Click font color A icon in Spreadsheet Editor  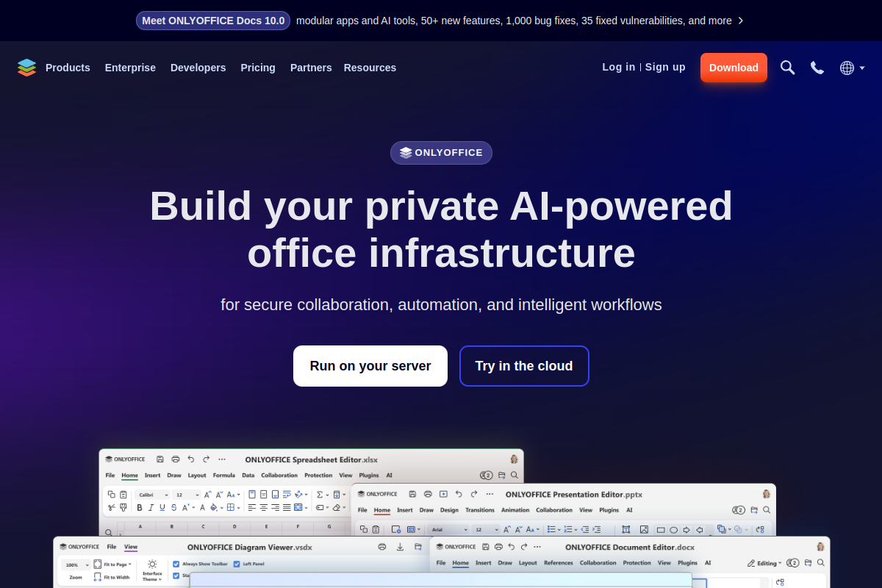(x=202, y=508)
